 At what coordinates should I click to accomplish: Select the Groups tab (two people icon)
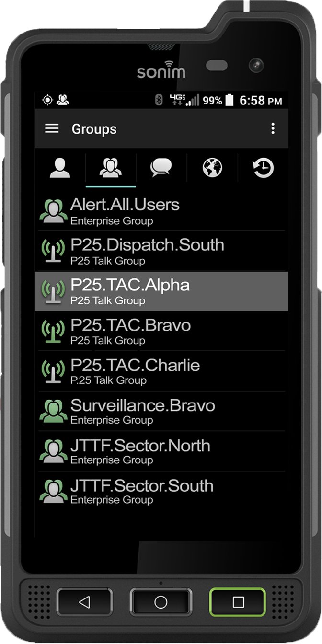[x=111, y=168]
